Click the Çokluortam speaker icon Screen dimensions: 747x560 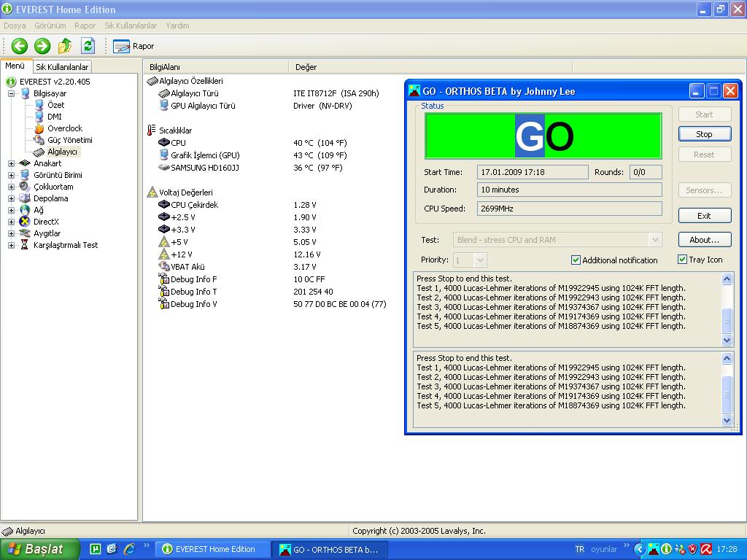tap(25, 187)
